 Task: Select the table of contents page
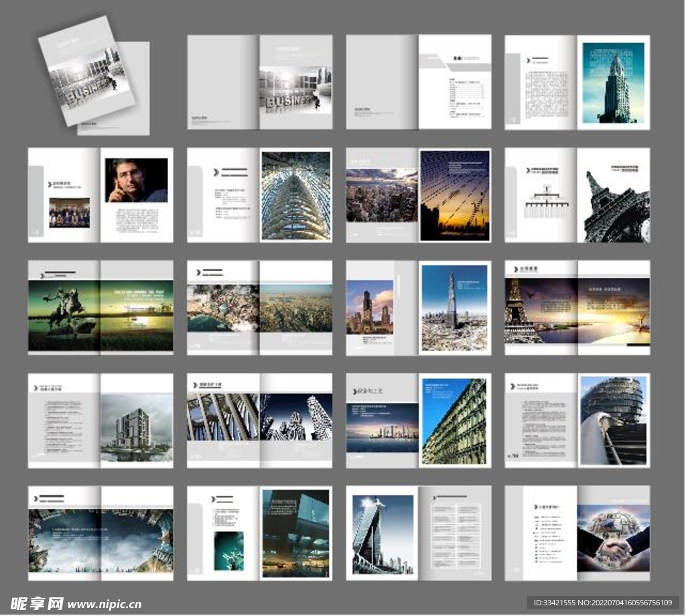(x=455, y=82)
